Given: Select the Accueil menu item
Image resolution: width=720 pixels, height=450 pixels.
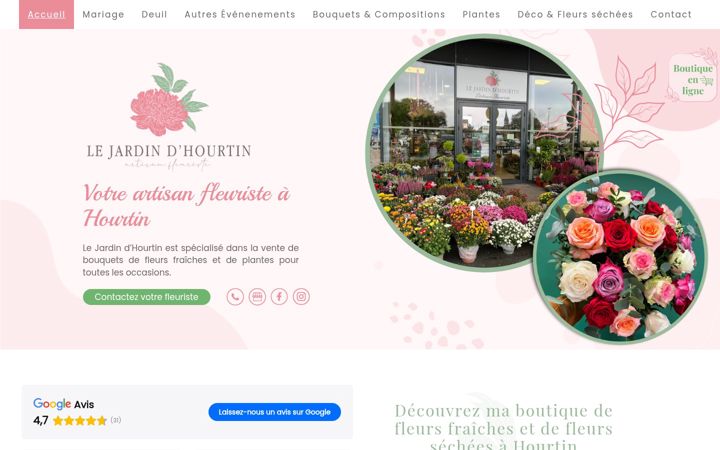Looking at the screenshot, I should [46, 14].
